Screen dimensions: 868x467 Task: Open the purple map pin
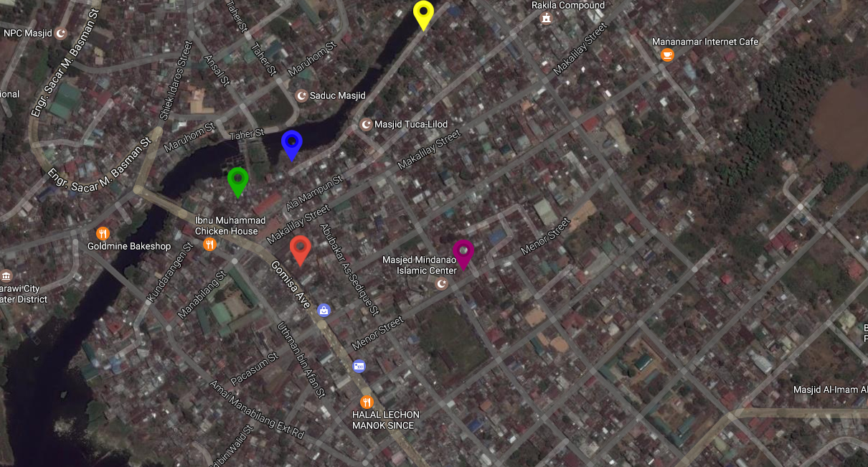pyautogui.click(x=463, y=252)
